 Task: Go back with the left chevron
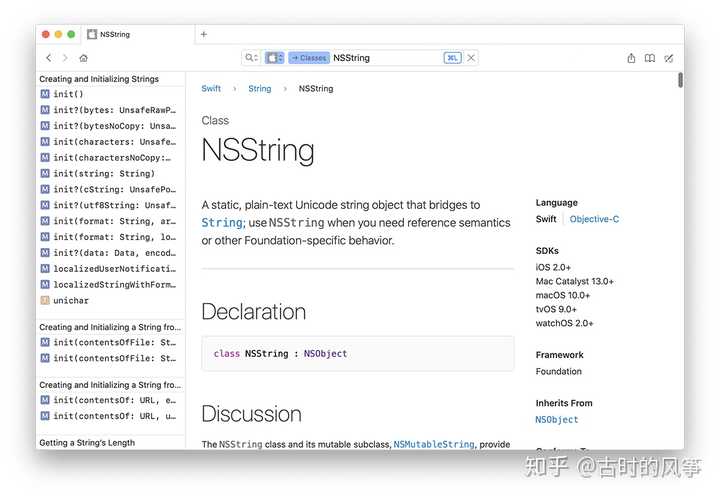coord(49,58)
